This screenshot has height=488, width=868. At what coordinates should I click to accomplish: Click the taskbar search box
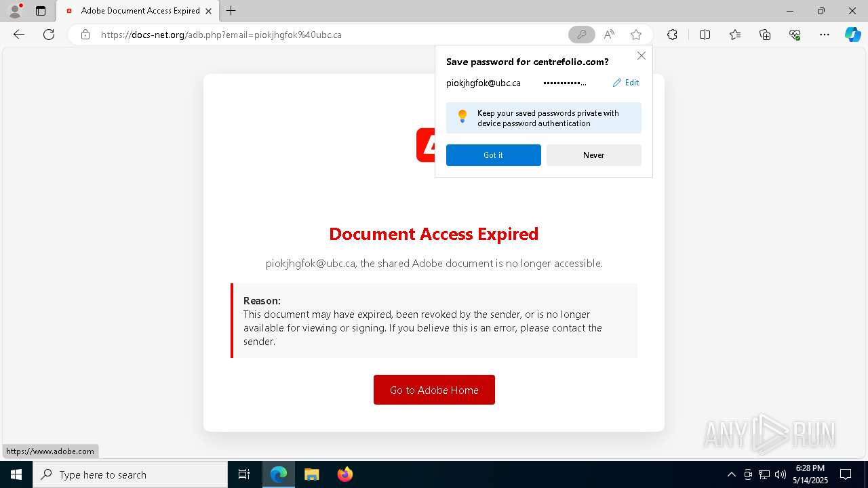(130, 474)
